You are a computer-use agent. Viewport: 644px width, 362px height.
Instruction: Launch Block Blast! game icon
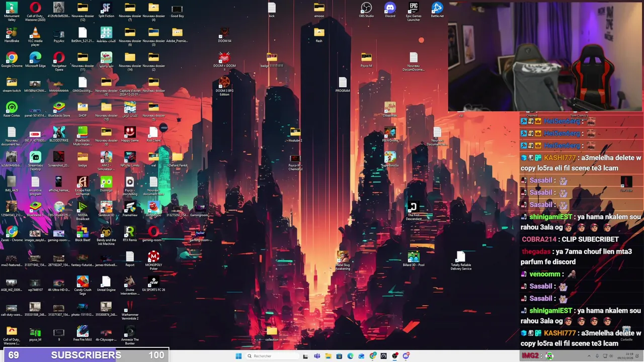click(83, 234)
